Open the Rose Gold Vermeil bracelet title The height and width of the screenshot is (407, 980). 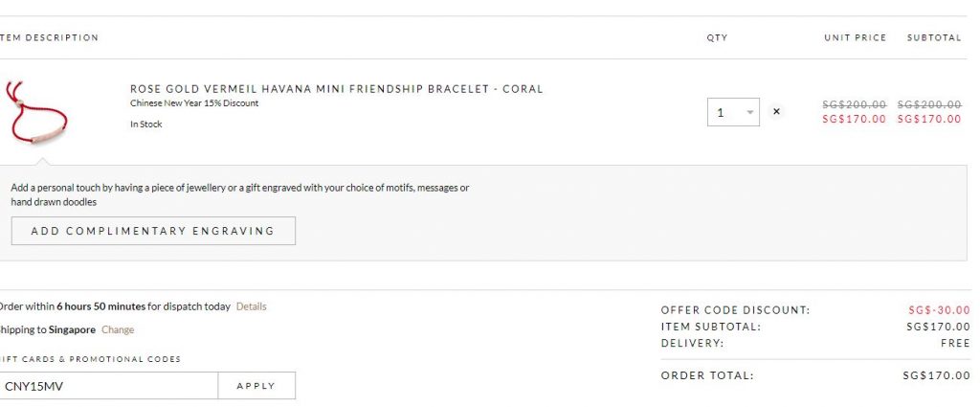coord(336,89)
